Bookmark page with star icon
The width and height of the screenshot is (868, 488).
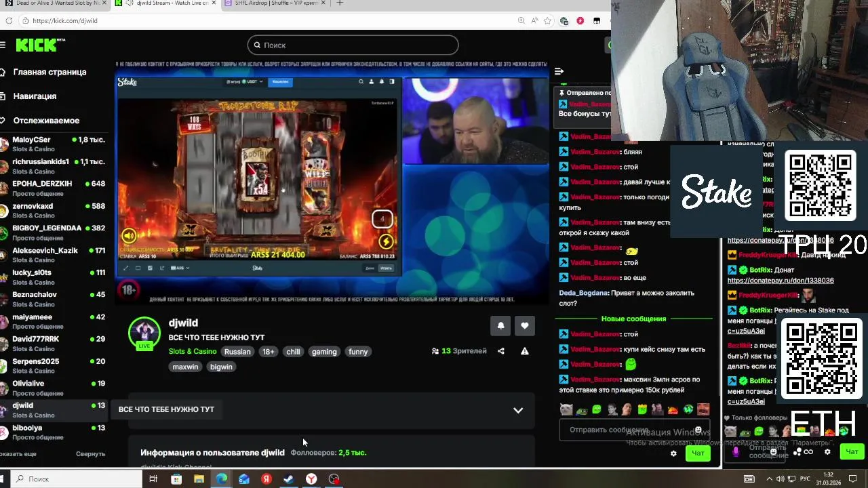click(x=547, y=21)
